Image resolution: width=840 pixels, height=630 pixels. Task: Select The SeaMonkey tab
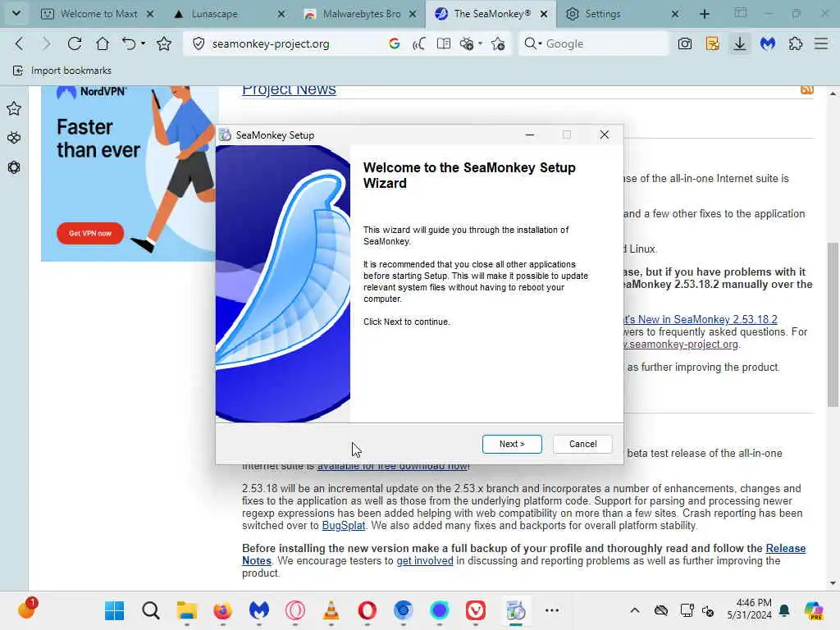click(492, 14)
